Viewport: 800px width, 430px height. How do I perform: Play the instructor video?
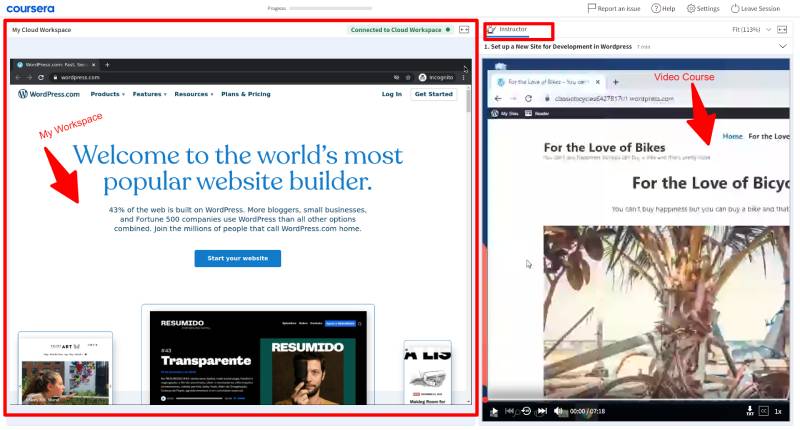coord(493,411)
